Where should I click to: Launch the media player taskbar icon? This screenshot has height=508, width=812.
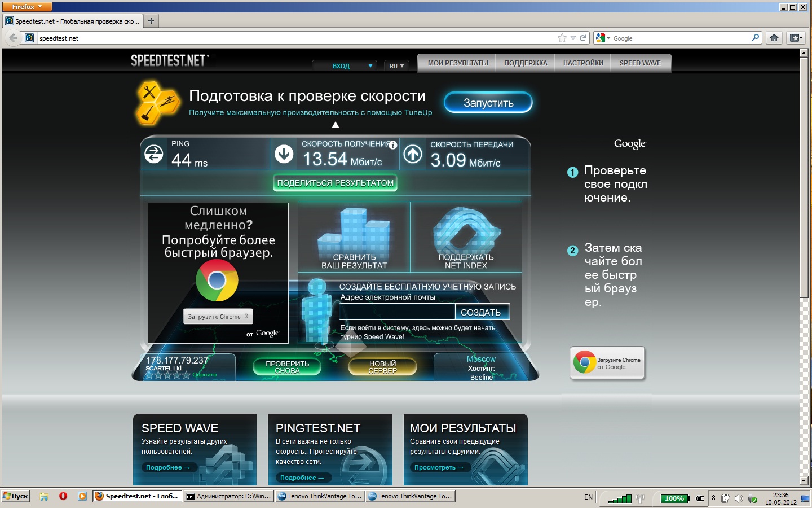coord(82,496)
